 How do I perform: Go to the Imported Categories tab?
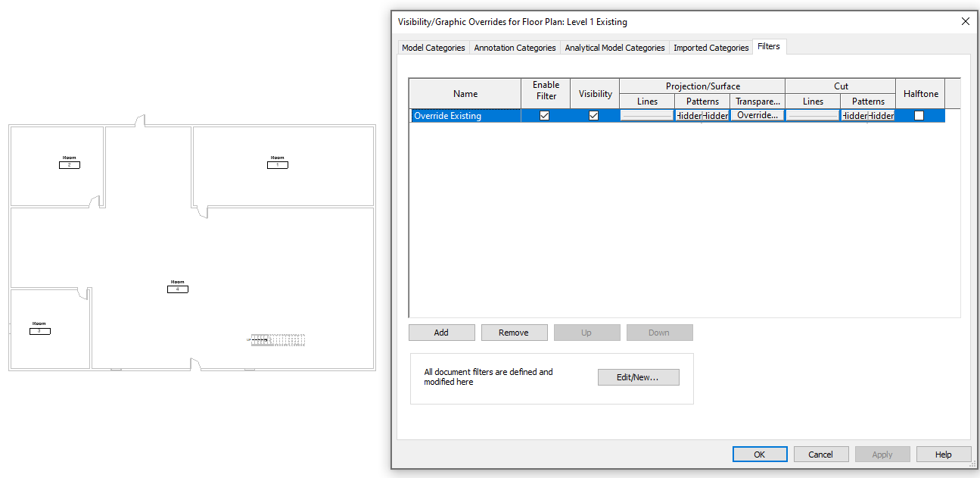point(711,48)
